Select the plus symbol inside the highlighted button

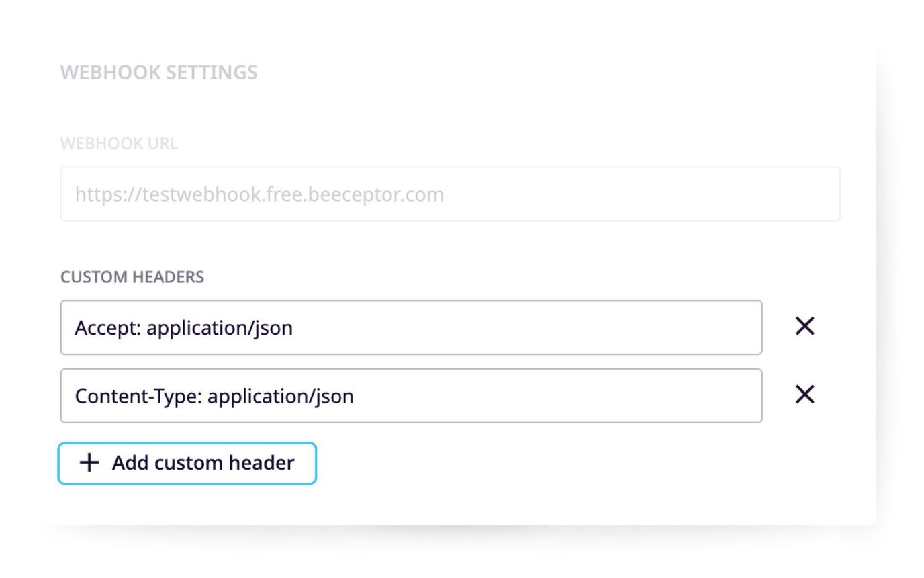click(x=88, y=463)
